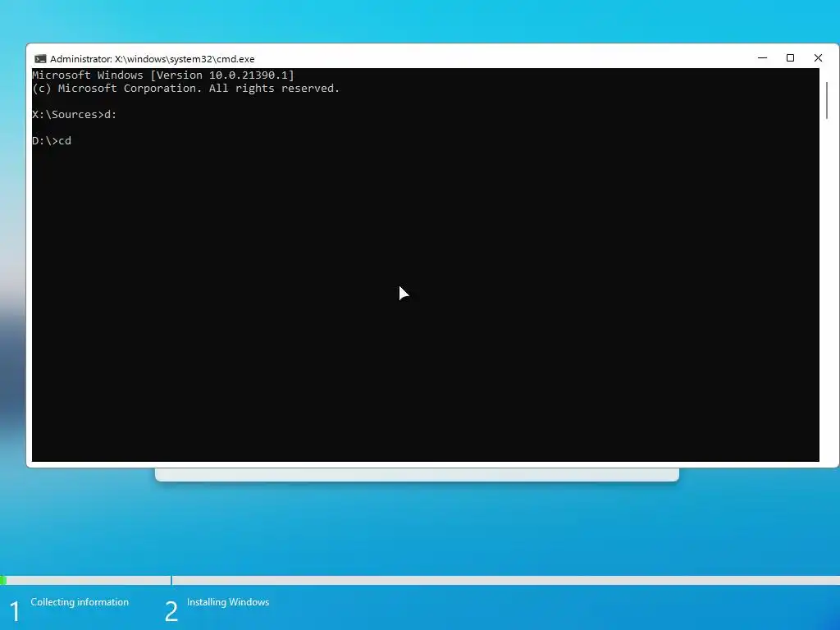Click the 'Installing Windows' step label

click(x=228, y=602)
